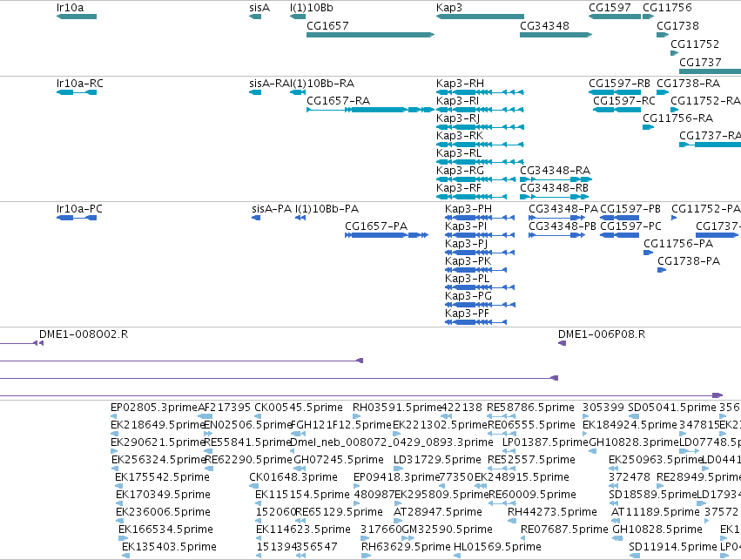Open the CG1738-RA transcript label
This screenshot has width=741, height=560.
click(x=689, y=84)
